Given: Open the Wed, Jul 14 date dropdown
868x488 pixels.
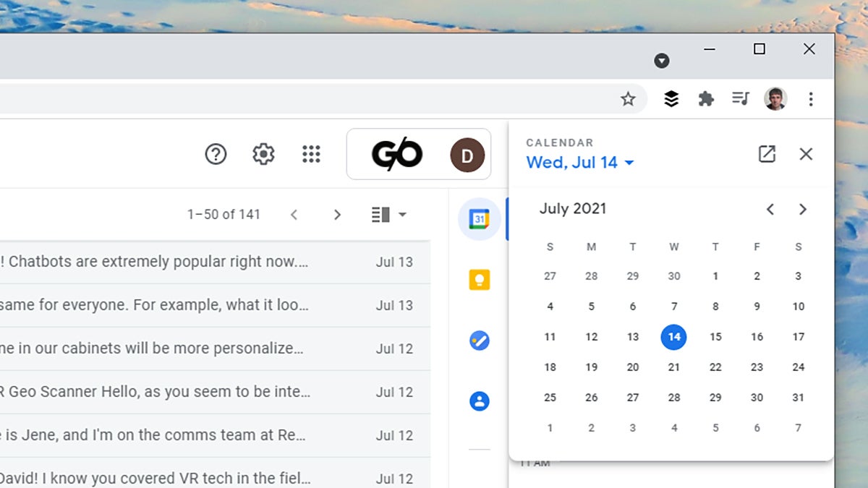Looking at the screenshot, I should (579, 163).
